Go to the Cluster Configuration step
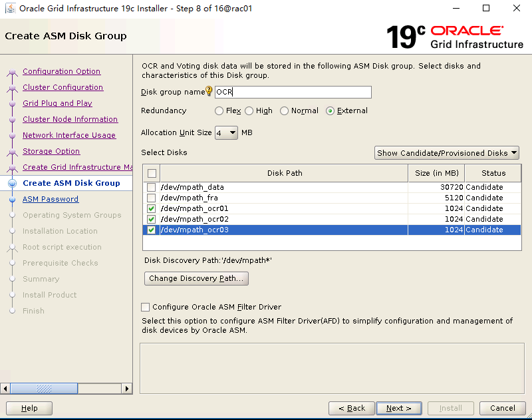Image resolution: width=532 pixels, height=420 pixels. tap(63, 87)
